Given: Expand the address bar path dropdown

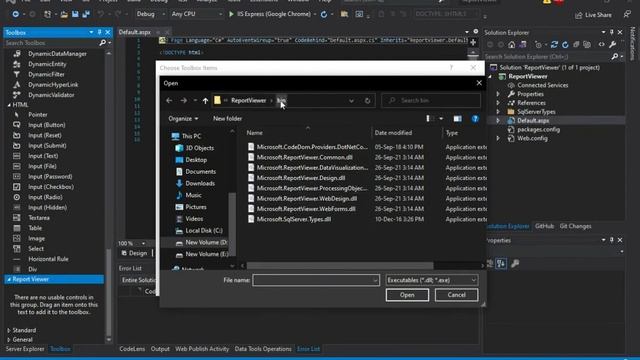Looking at the screenshot, I should tap(351, 100).
